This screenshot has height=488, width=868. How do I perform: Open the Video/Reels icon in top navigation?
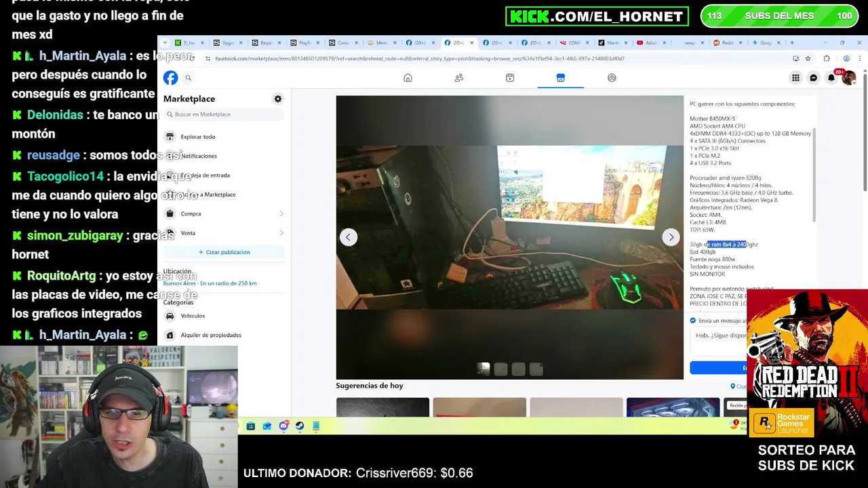coord(510,78)
